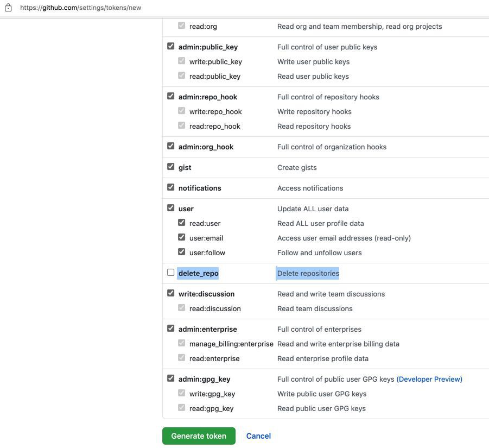Screen dimensions: 489x448
Task: Uncheck the admin:public_key scope
Action: [170, 46]
